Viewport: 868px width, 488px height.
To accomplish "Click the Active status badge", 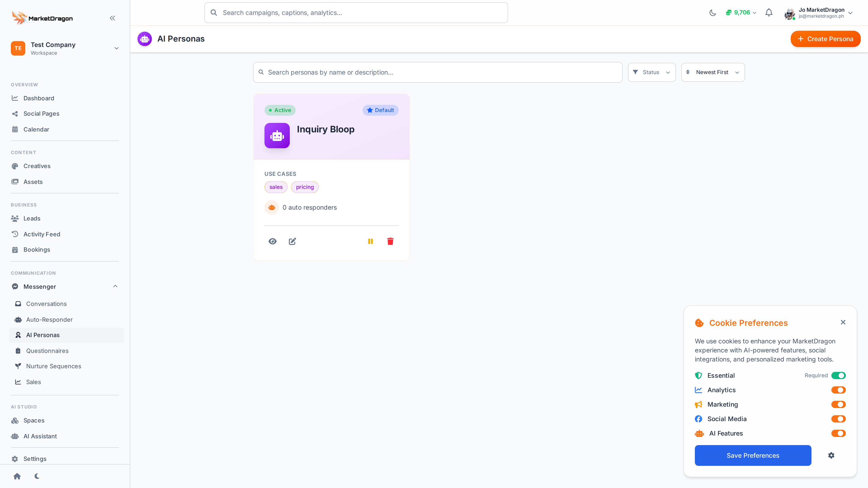I will (x=280, y=110).
